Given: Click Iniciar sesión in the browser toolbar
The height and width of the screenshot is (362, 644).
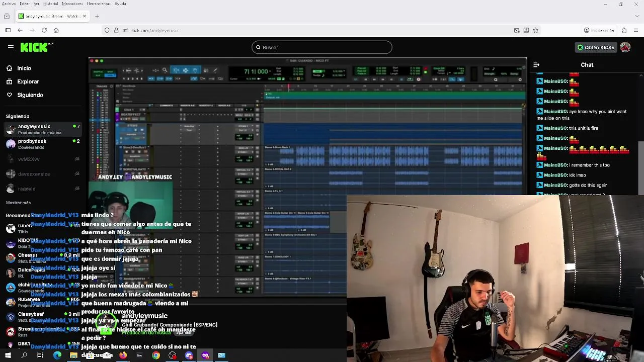Looking at the screenshot, I should click(599, 30).
